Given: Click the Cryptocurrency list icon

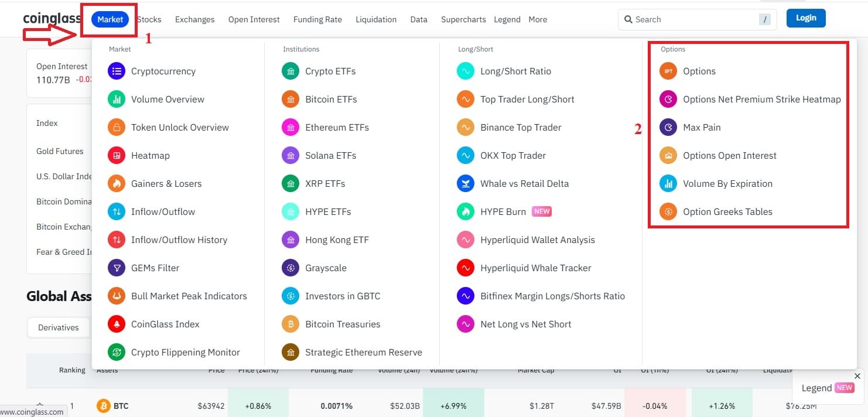Looking at the screenshot, I should point(117,71).
